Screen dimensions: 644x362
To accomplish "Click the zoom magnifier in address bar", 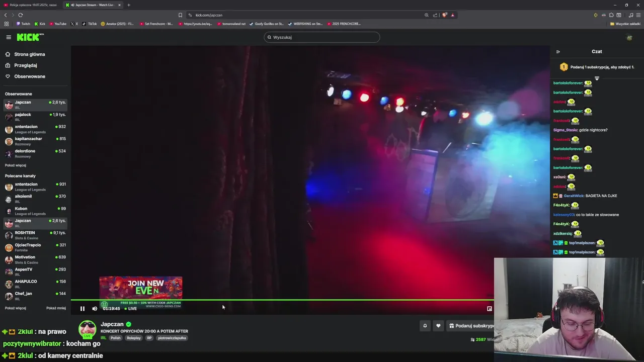I will tap(427, 15).
